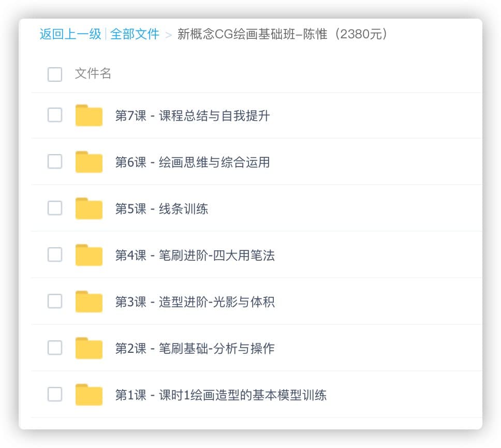Open folder name 第6课 - 绘画思维与综合运用
Image resolution: width=501 pixels, height=448 pixels.
coord(192,162)
